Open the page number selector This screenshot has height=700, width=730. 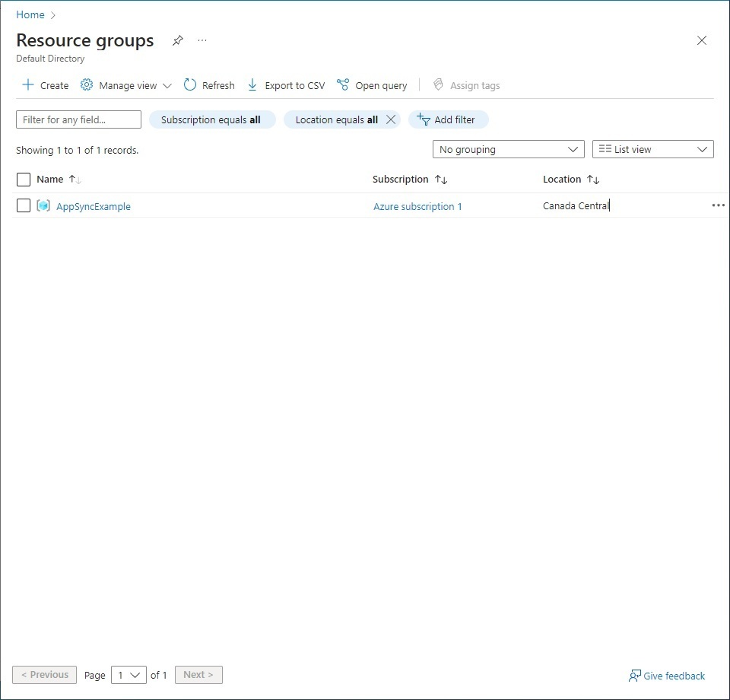pos(129,675)
